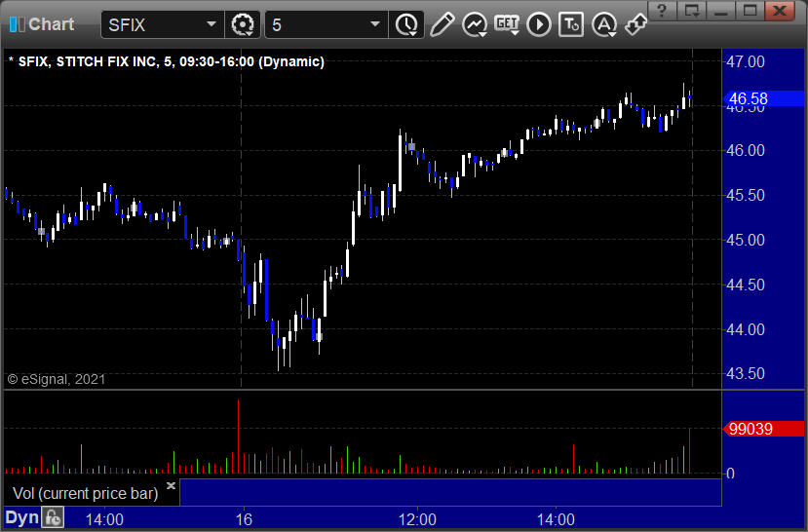The height and width of the screenshot is (532, 808).
Task: Click the 16 date label on time axis
Action: [x=244, y=519]
